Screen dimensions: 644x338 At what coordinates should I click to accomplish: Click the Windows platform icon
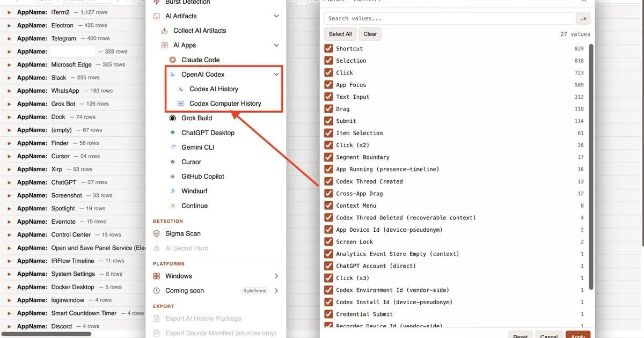point(157,276)
